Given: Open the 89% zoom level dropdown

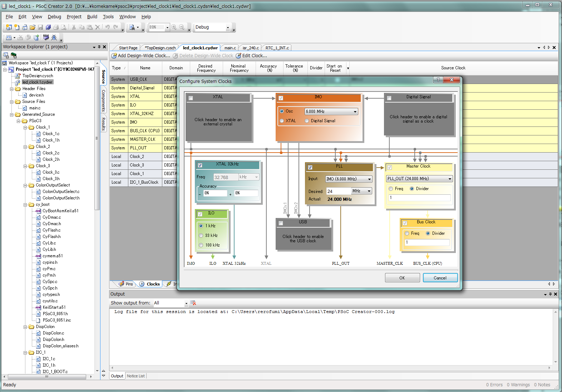Looking at the screenshot, I should click(x=167, y=27).
